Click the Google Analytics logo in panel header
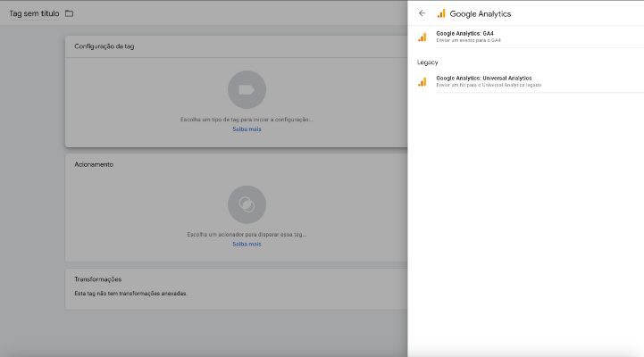 click(x=441, y=13)
